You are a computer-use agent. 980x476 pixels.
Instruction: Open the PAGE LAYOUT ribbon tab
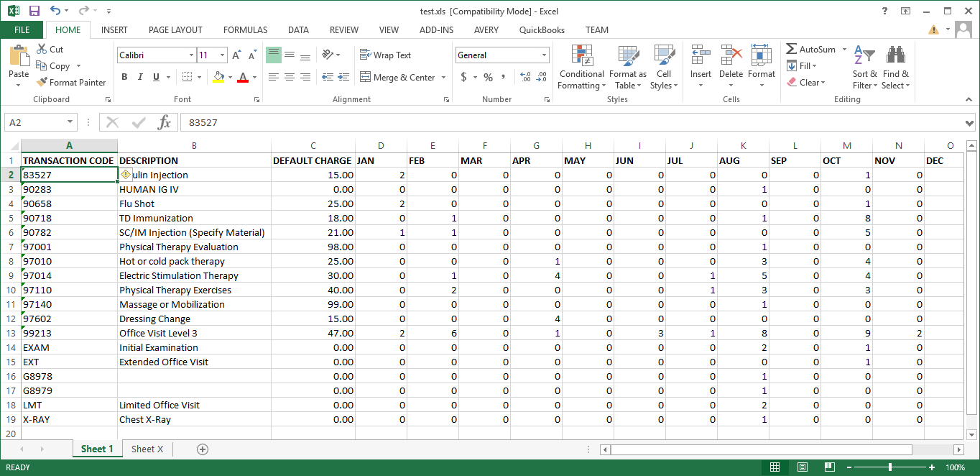coord(175,30)
